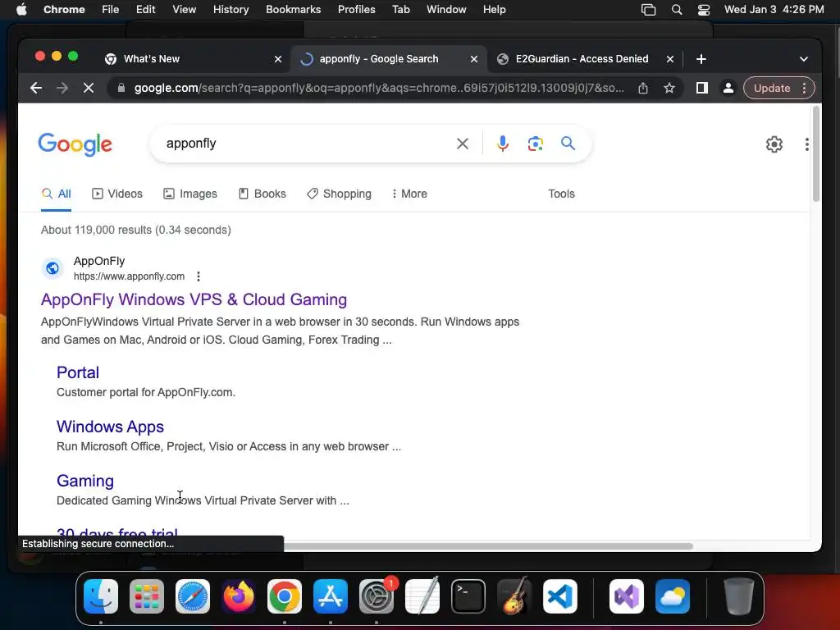Open the tab search chevron
The width and height of the screenshot is (840, 630).
pyautogui.click(x=804, y=59)
